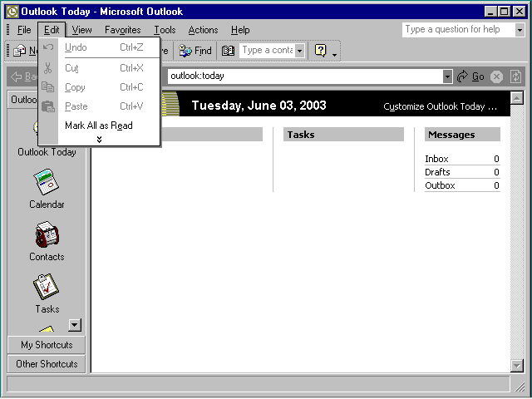
Task: Select the Undo menu entry
Action: (98, 47)
